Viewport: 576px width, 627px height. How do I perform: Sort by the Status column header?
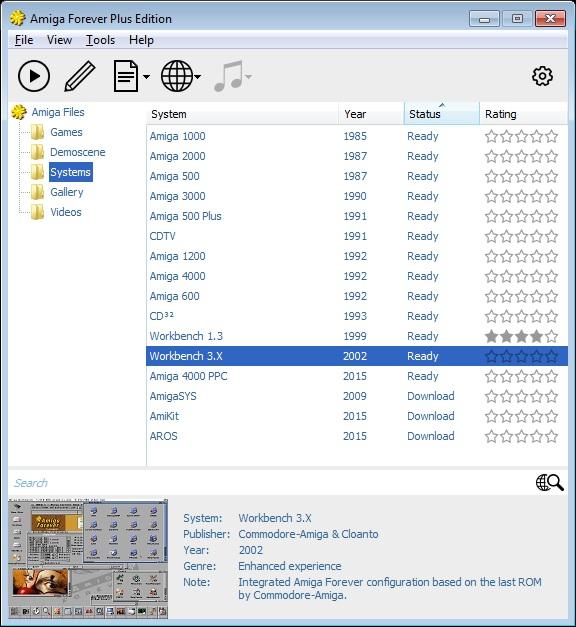pyautogui.click(x=442, y=114)
